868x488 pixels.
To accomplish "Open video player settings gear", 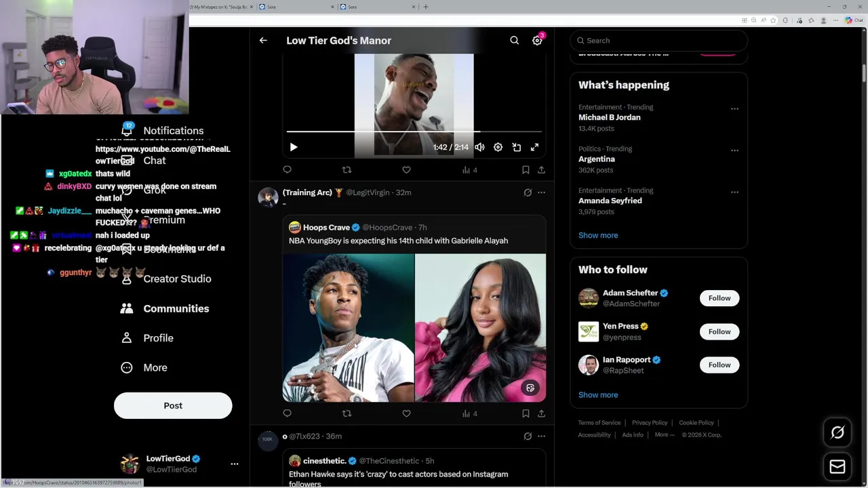I will pyautogui.click(x=498, y=147).
